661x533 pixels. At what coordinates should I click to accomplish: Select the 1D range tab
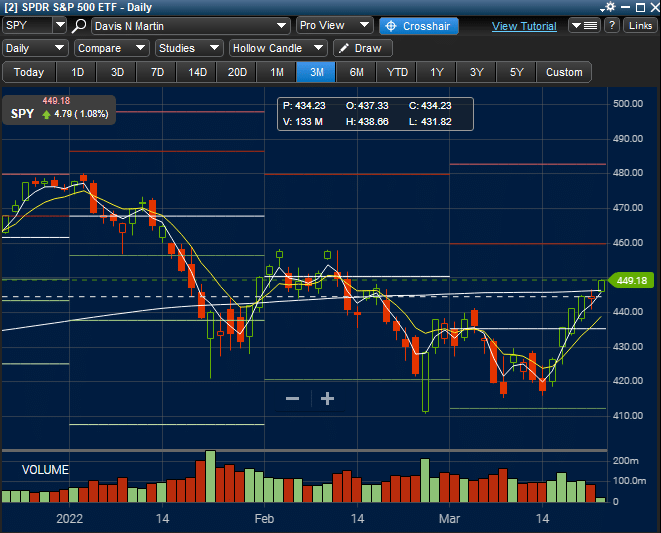click(x=77, y=72)
